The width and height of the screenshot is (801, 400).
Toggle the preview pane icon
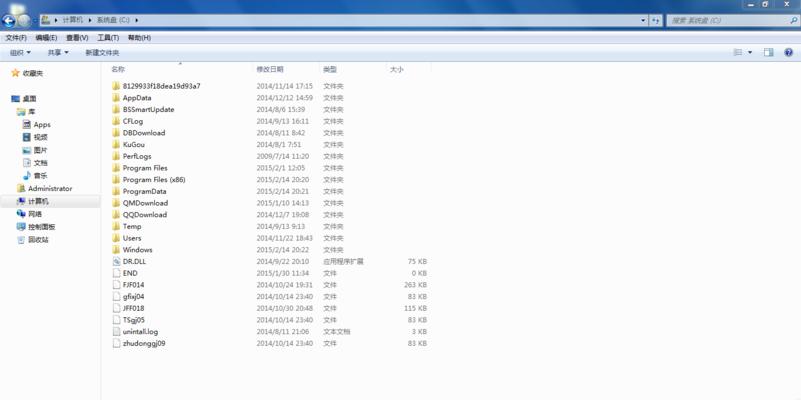point(768,53)
